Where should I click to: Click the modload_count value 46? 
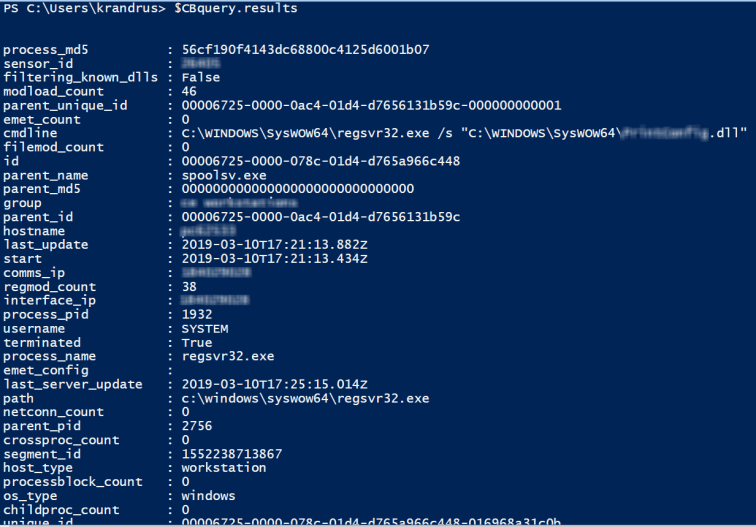pyautogui.click(x=189, y=91)
